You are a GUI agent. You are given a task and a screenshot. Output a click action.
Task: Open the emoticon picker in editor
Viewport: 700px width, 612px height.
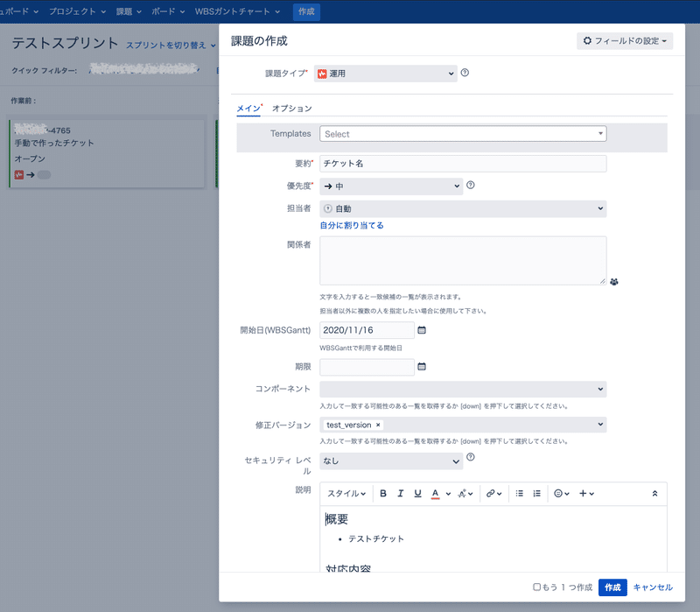point(562,494)
